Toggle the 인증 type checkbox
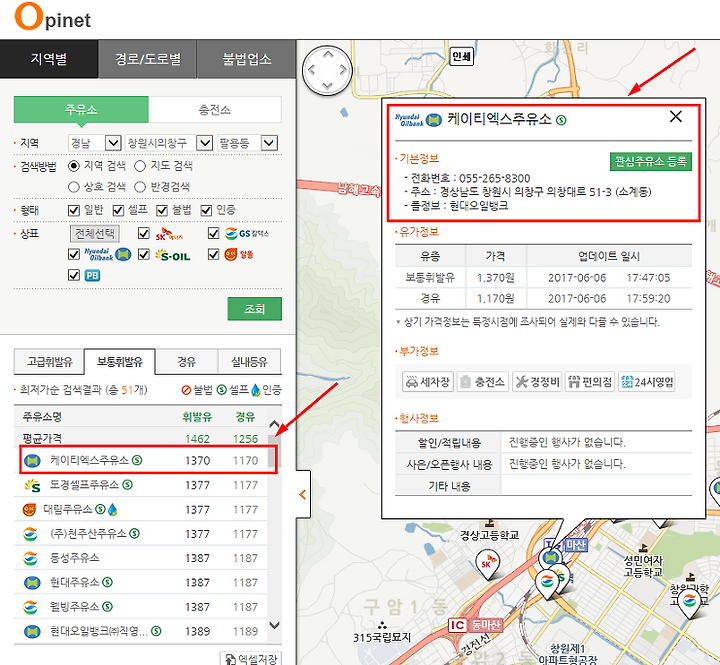 click(x=206, y=210)
